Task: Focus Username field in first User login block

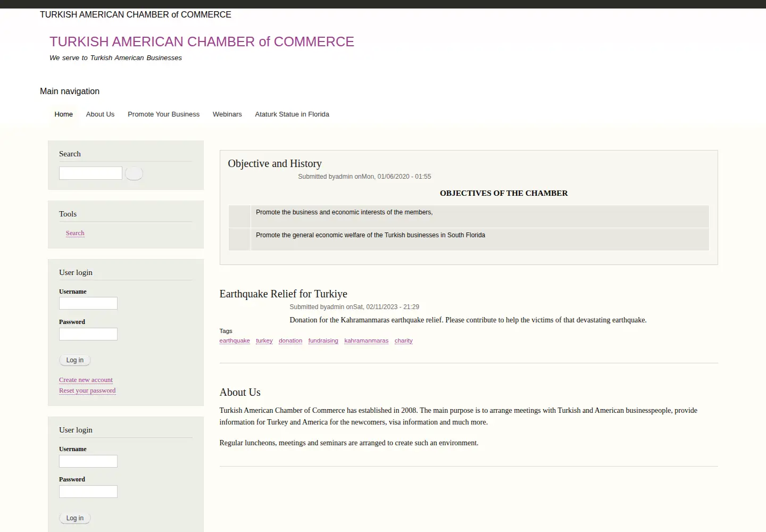Action: (x=88, y=303)
